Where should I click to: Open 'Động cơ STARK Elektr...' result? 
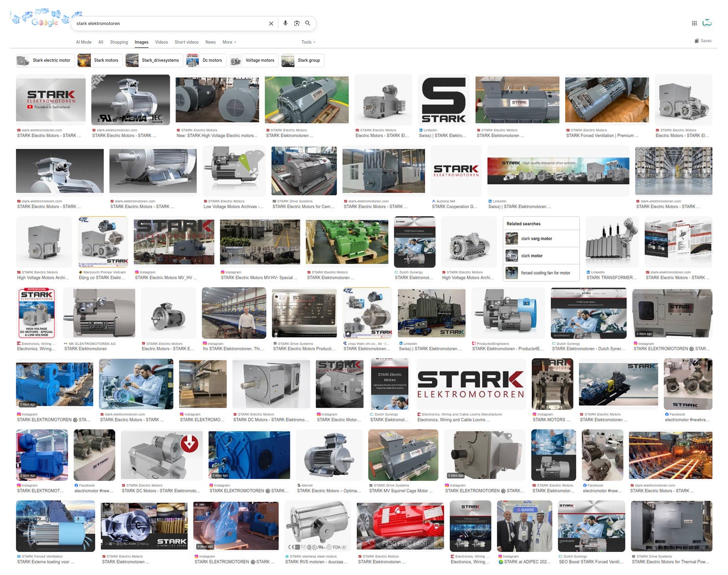(102, 278)
